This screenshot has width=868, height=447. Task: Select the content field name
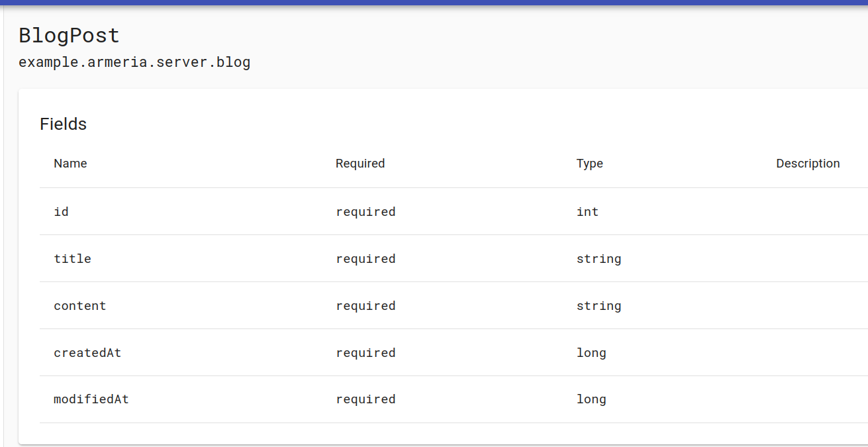pyautogui.click(x=79, y=306)
